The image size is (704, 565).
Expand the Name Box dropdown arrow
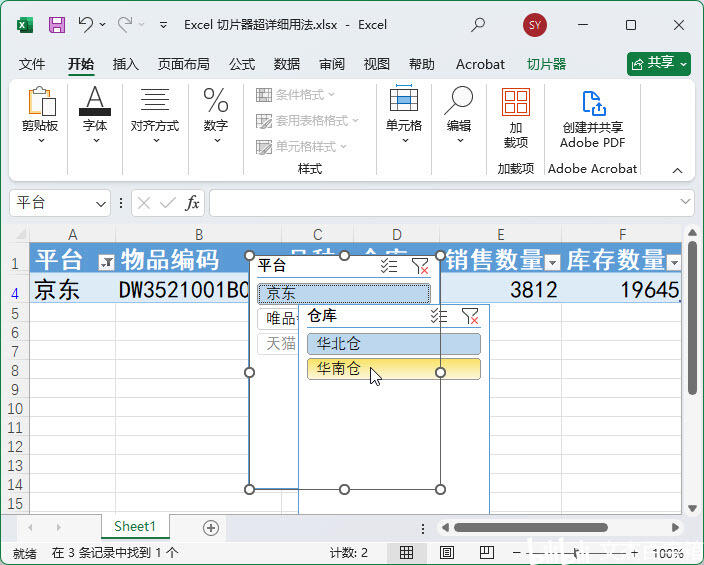(x=101, y=203)
